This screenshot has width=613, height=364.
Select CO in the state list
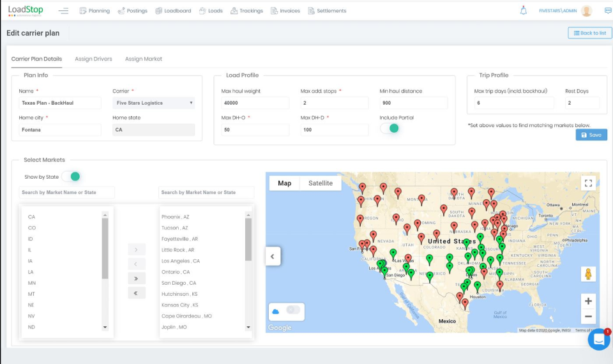pos(32,228)
